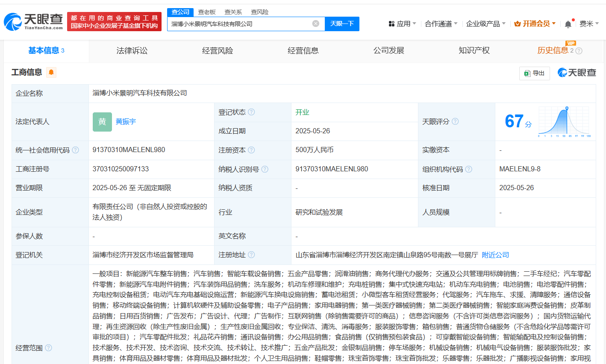
Task: Expand the 合作通道 dropdown
Action: pyautogui.click(x=441, y=24)
